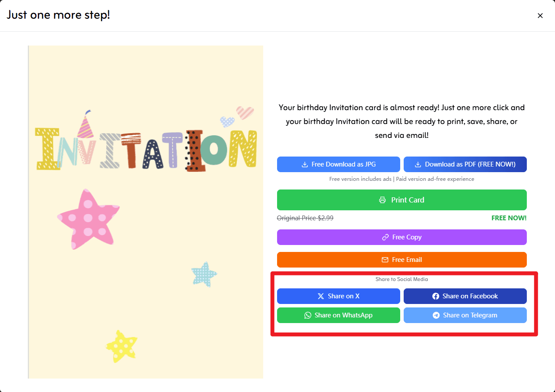Screen dimensions: 555x392
Task: Click the download icon beside Download as PDF
Action: (x=418, y=165)
